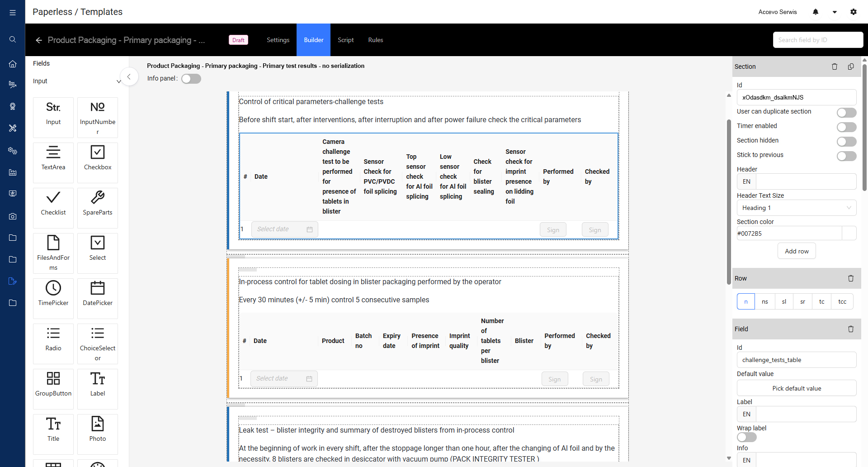The height and width of the screenshot is (467, 868).
Task: Click Pick default value button
Action: 797,388
